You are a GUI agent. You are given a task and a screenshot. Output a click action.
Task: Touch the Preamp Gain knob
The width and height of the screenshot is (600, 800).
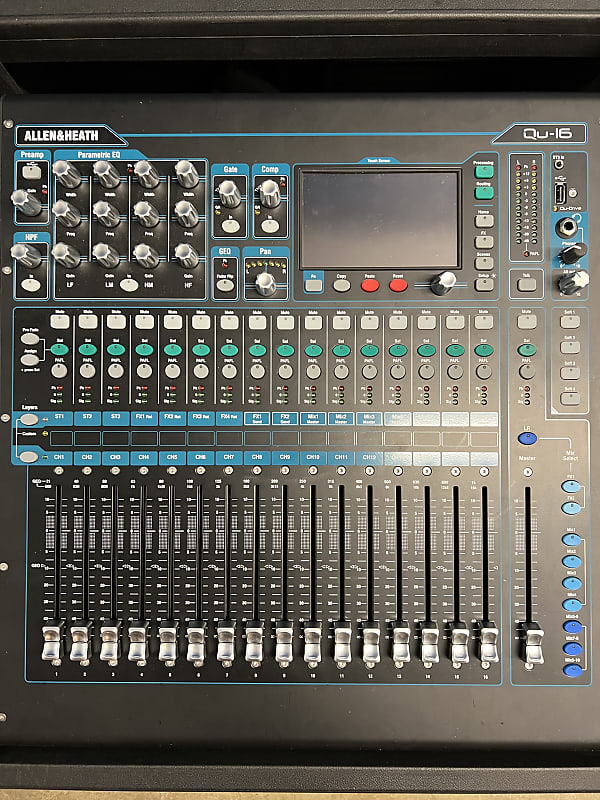pyautogui.click(x=25, y=203)
